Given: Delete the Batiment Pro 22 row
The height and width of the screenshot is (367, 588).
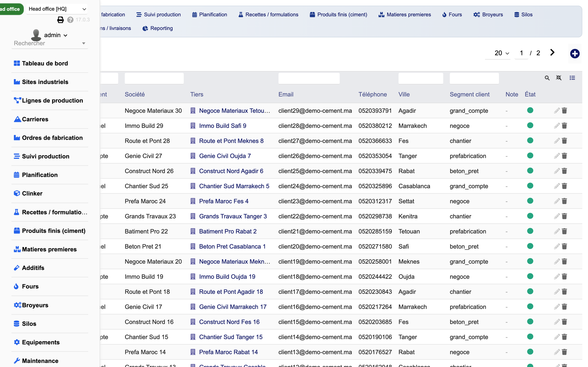Looking at the screenshot, I should click(564, 231).
